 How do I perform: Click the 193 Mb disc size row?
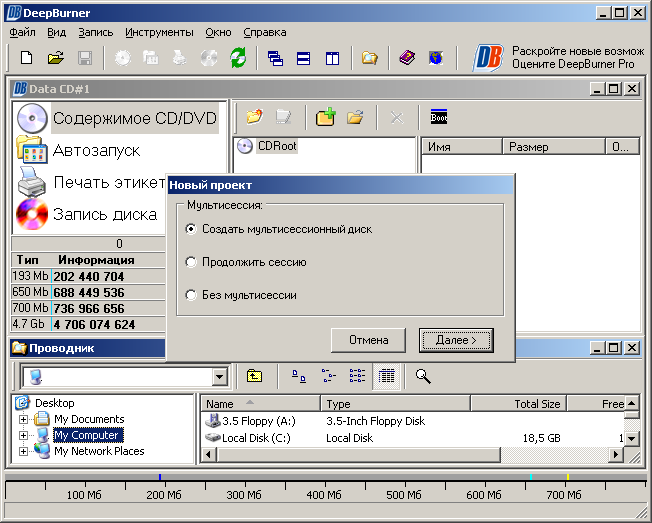pyautogui.click(x=88, y=276)
